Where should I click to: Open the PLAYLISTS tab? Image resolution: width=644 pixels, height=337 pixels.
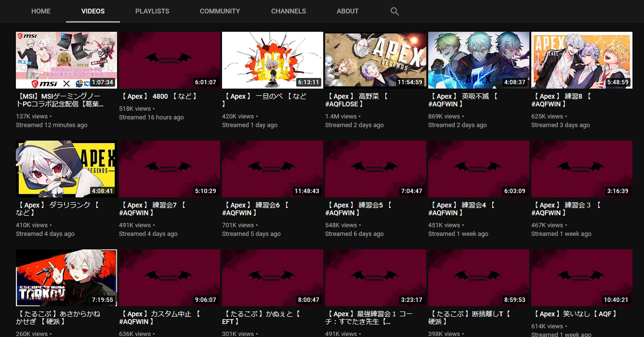pos(152,11)
